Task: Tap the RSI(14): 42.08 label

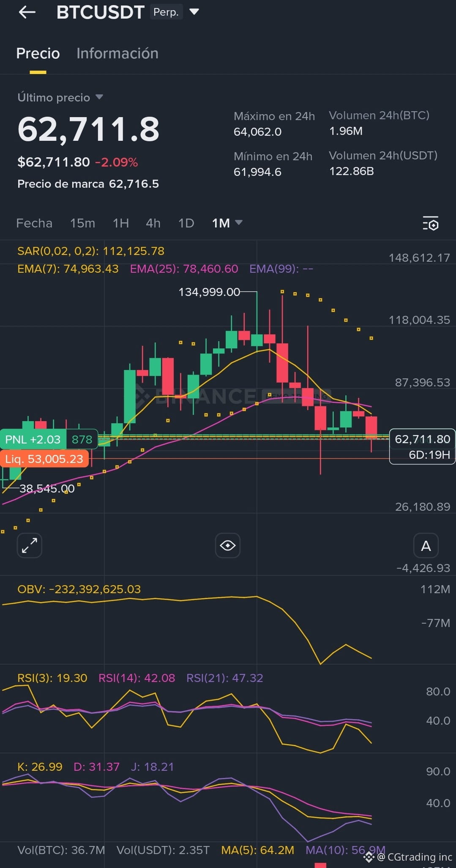Action: (x=137, y=678)
